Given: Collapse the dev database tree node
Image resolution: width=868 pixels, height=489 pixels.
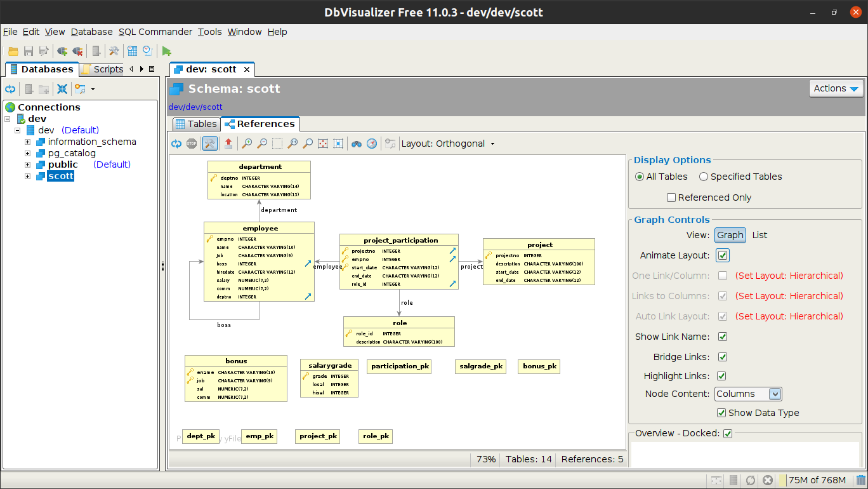Looking at the screenshot, I should [18, 130].
